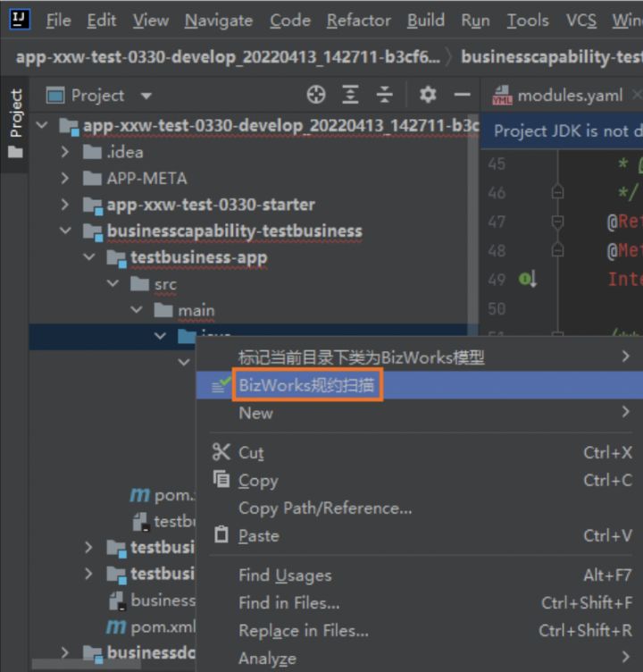
Task: Choose Find in Files... in context menu
Action: (420, 603)
